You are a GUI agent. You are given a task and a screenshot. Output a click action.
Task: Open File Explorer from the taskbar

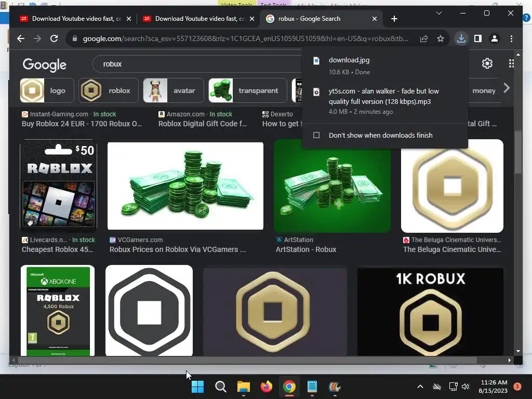click(x=244, y=387)
